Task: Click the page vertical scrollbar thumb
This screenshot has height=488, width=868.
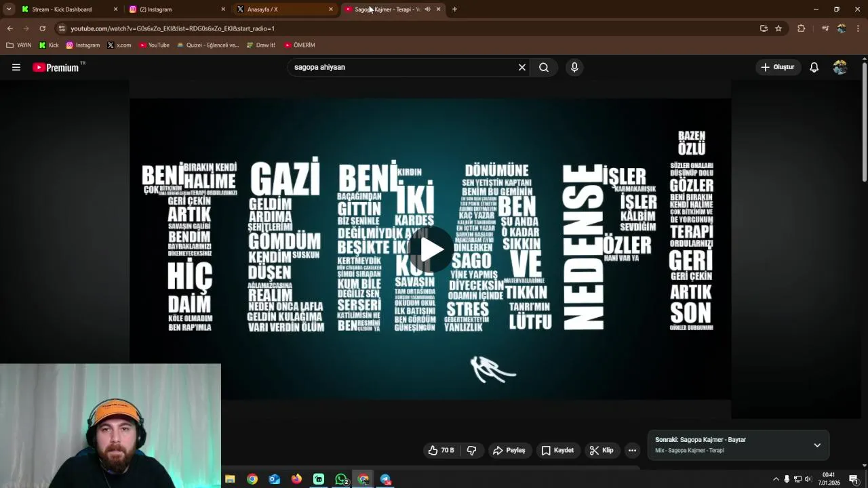Action: tap(865, 122)
